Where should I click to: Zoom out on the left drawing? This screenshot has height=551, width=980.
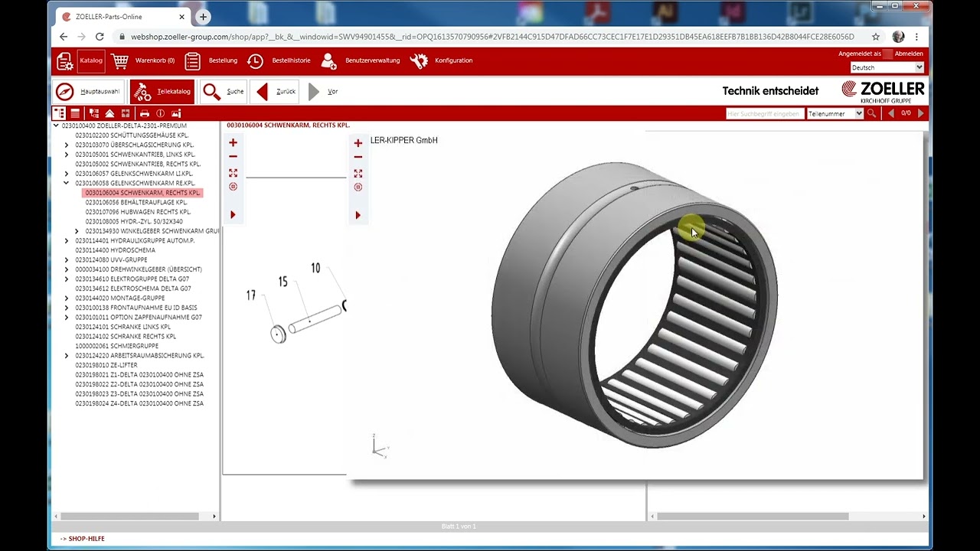pos(233,157)
